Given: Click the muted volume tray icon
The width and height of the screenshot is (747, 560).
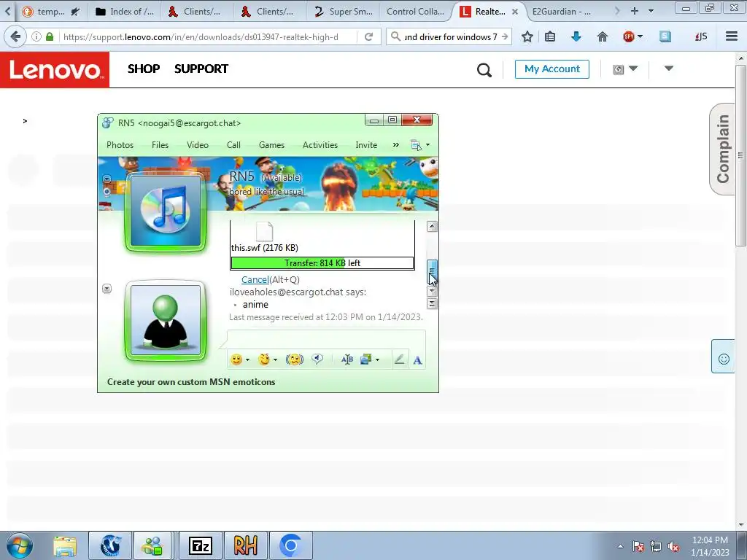Looking at the screenshot, I should click(673, 547).
